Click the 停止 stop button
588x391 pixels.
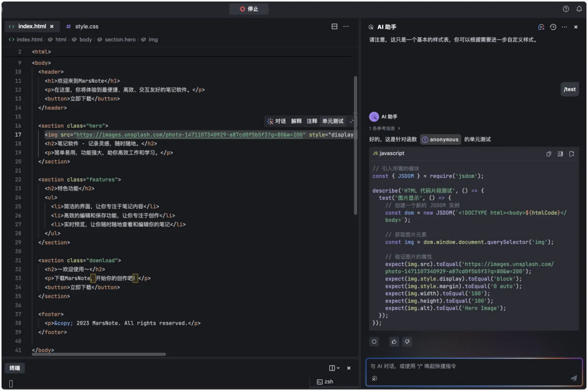249,9
